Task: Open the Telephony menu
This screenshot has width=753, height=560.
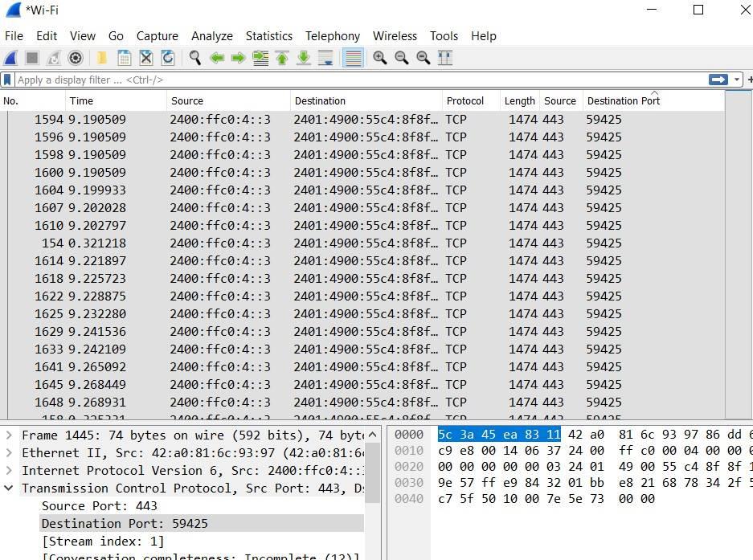Action: click(x=333, y=36)
